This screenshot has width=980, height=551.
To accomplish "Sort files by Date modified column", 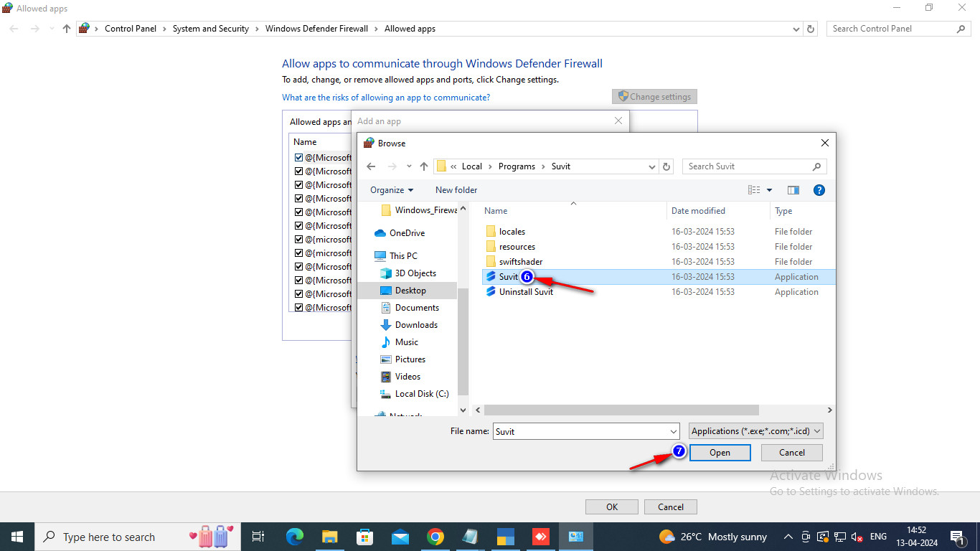I will point(698,211).
